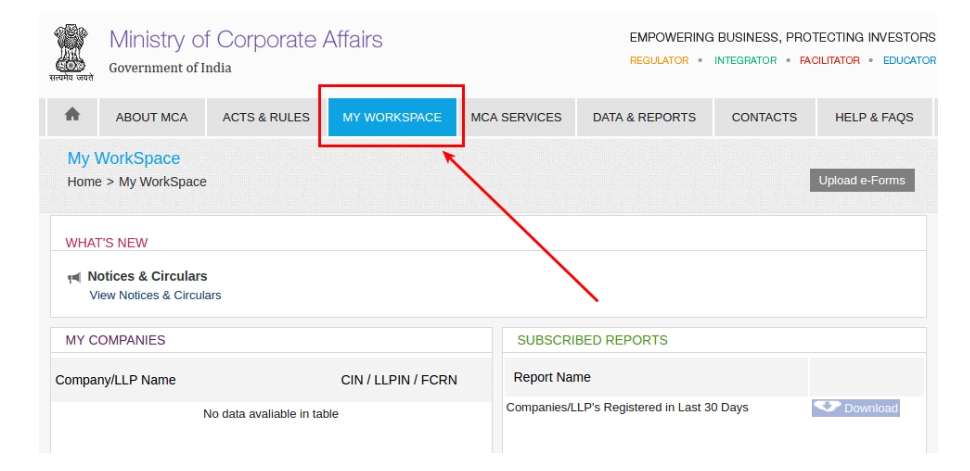Click the Notices & Circulars heading

147,276
